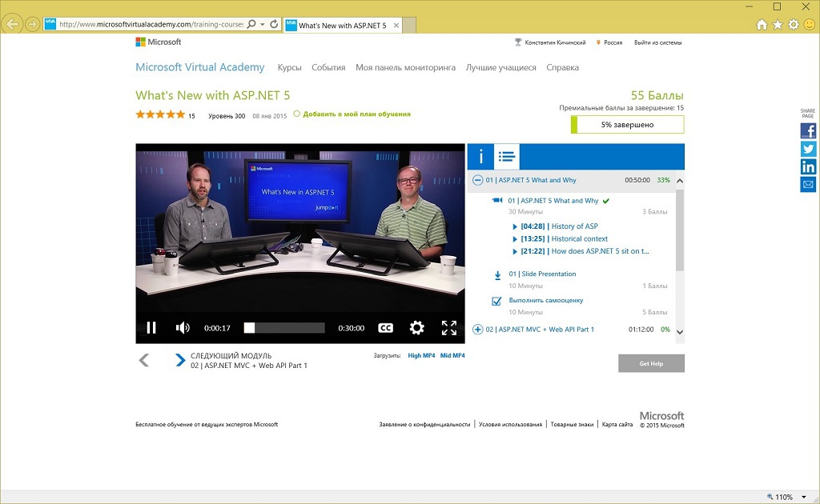Open the course info tab

(x=480, y=156)
